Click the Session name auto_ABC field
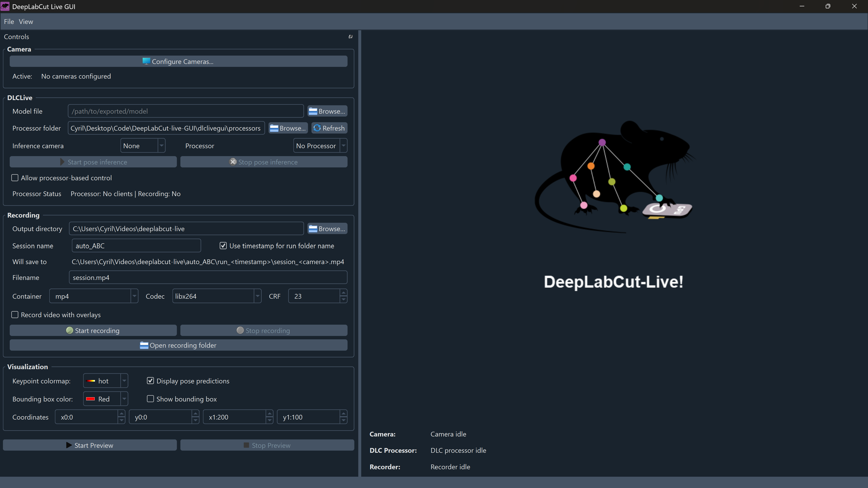 (136, 246)
